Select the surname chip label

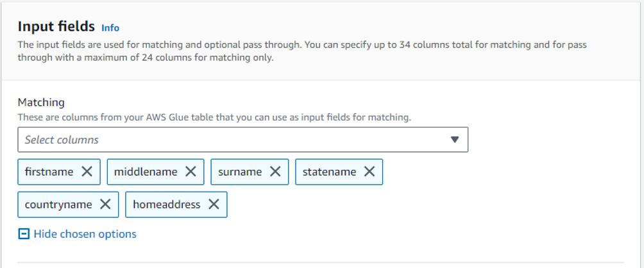pos(240,172)
